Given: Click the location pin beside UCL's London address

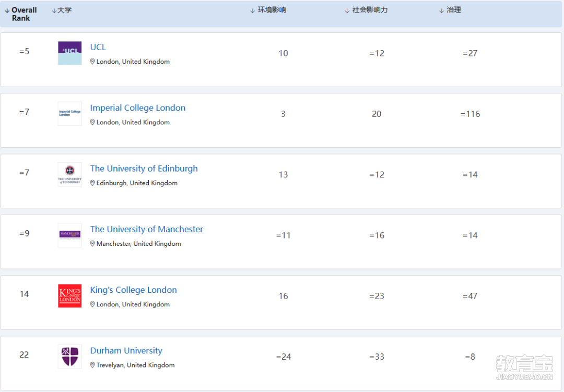Looking at the screenshot, I should tap(92, 62).
